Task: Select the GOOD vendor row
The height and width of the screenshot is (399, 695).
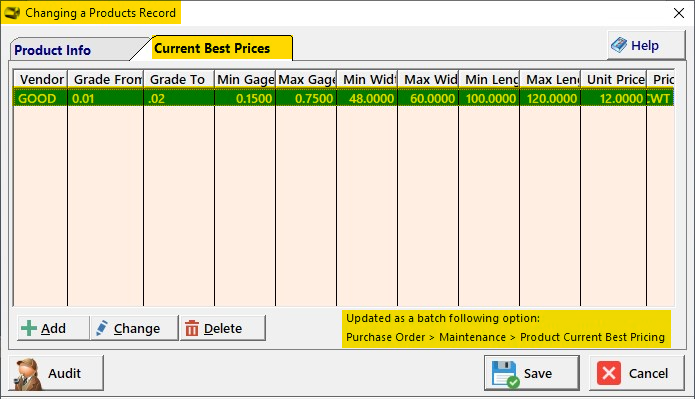Action: tap(344, 98)
